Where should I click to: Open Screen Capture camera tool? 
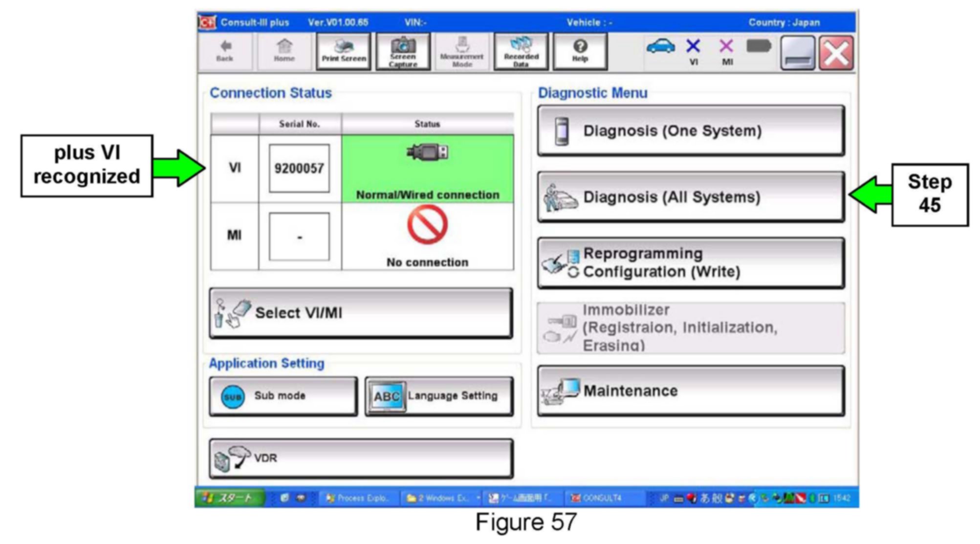click(x=403, y=52)
